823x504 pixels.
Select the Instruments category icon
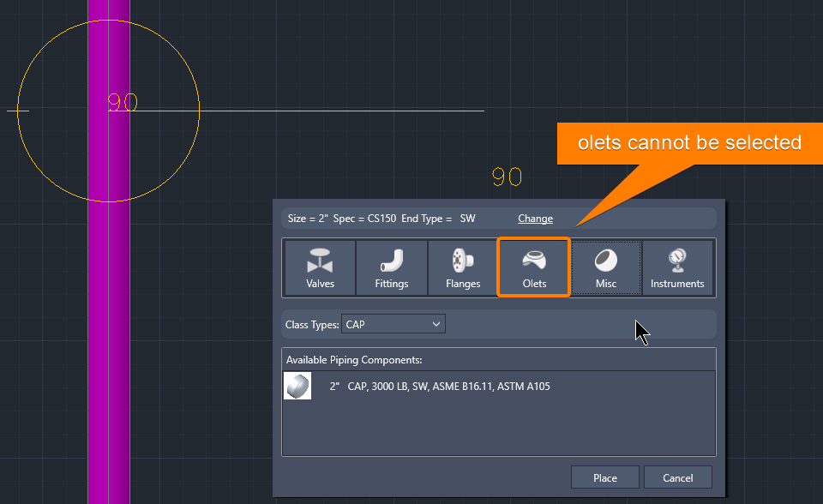tap(677, 267)
